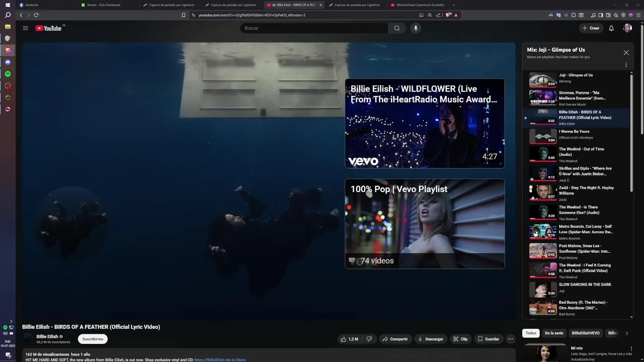The width and height of the screenshot is (644, 362).
Task: Open the BillieEilish.lnk.to/Store link
Action: coord(220,360)
